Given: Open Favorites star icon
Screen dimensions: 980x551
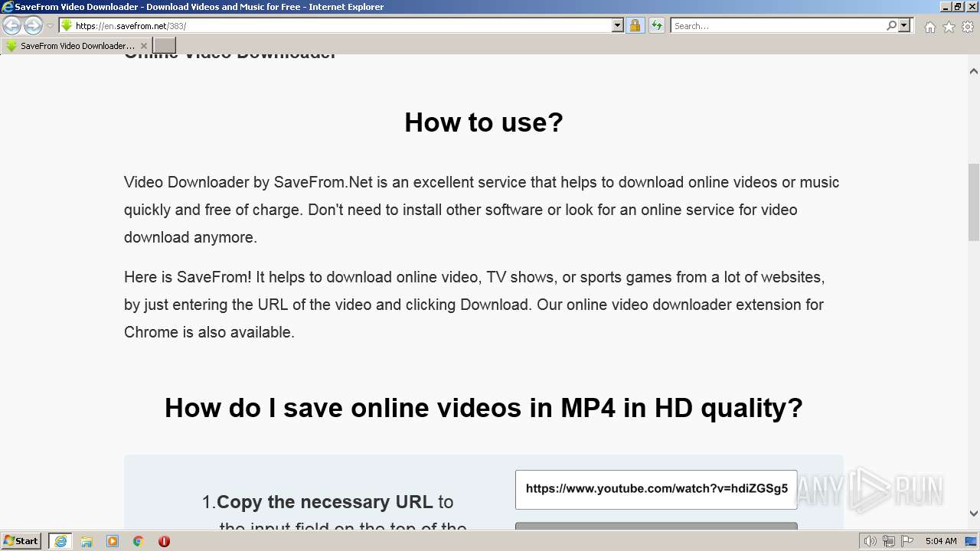Looking at the screenshot, I should tap(949, 27).
